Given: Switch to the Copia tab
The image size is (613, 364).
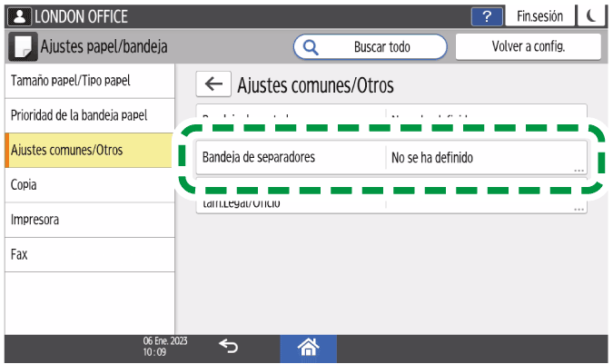Looking at the screenshot, I should point(86,184).
